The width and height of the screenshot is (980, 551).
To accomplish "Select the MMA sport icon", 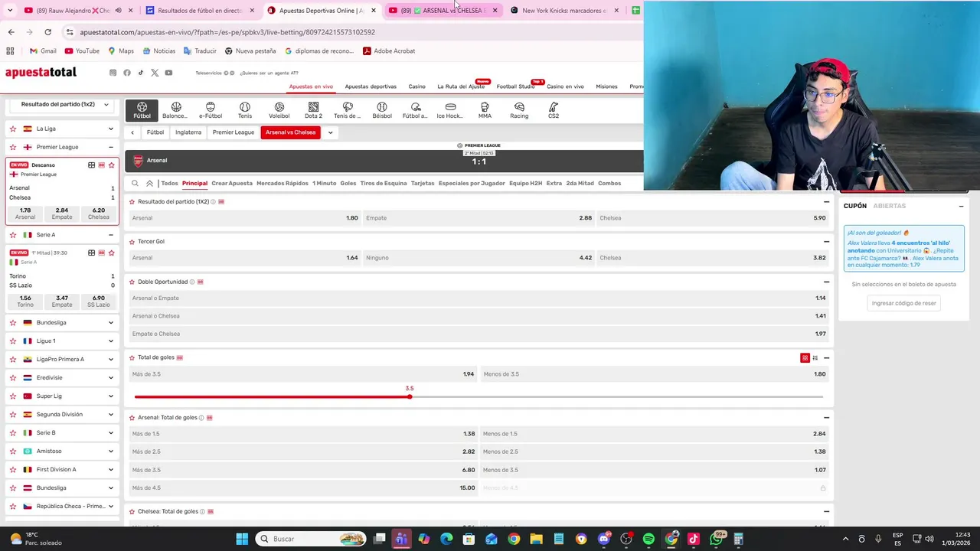I will click(x=485, y=110).
